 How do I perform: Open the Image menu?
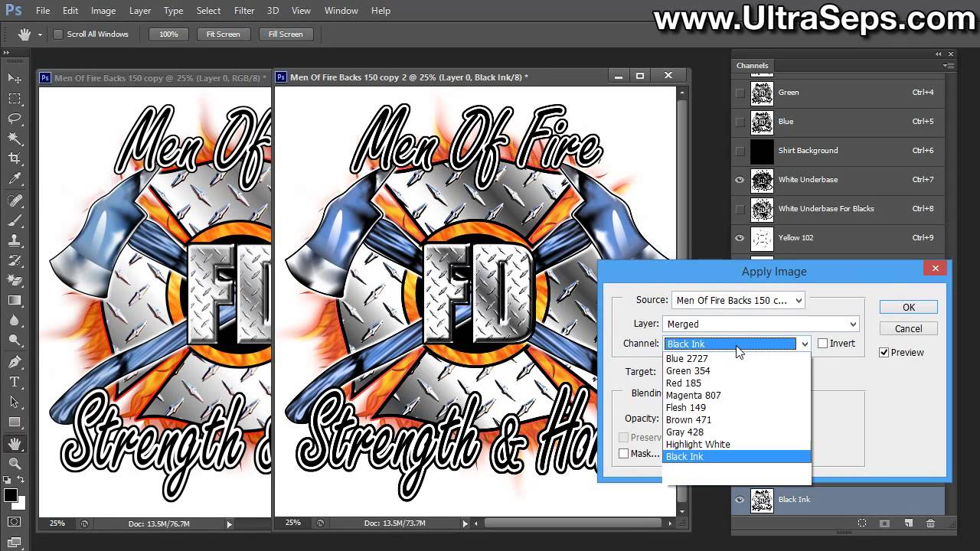click(x=103, y=11)
